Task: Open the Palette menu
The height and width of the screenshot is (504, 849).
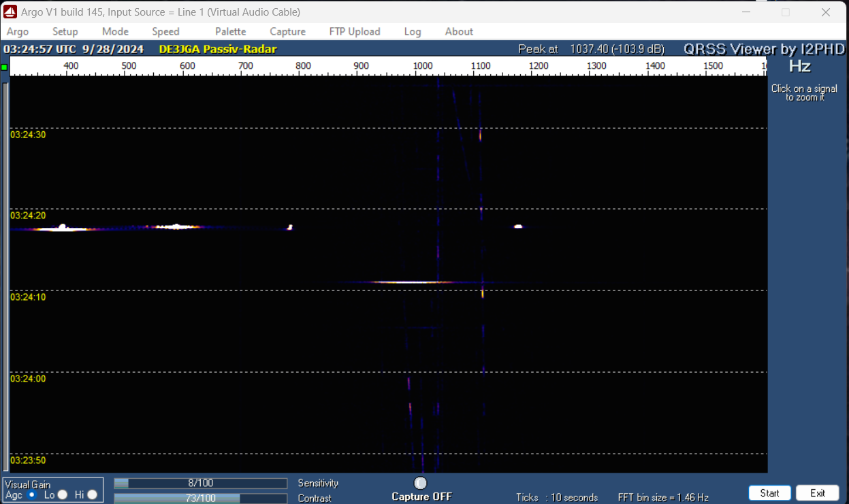Action: coord(230,31)
